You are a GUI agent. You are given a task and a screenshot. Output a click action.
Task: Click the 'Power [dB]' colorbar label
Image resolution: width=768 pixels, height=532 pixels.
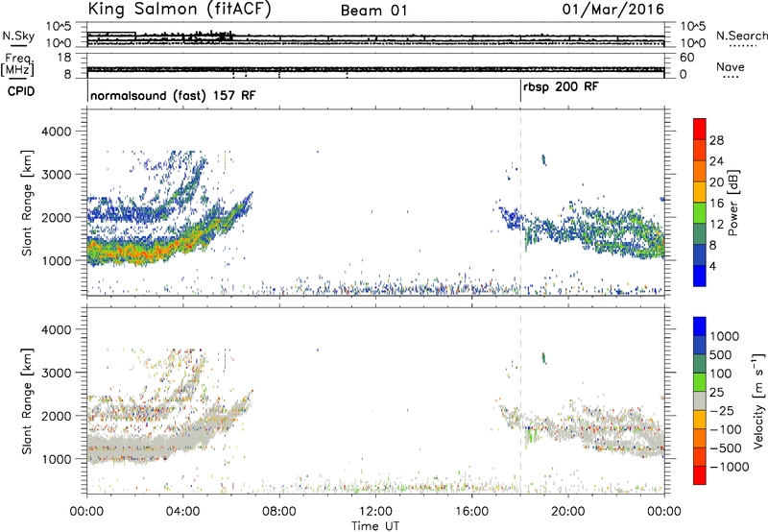click(x=733, y=203)
